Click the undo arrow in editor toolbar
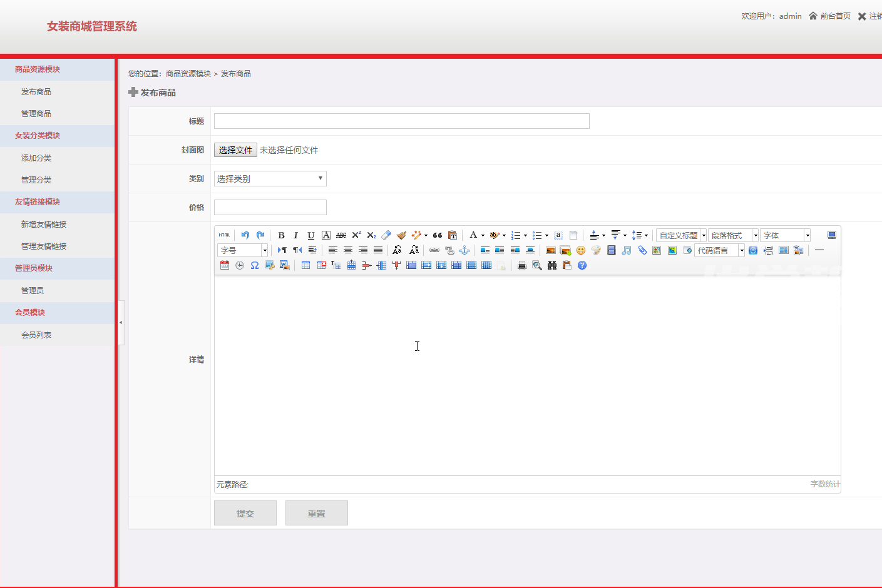The width and height of the screenshot is (882, 588). [x=245, y=235]
